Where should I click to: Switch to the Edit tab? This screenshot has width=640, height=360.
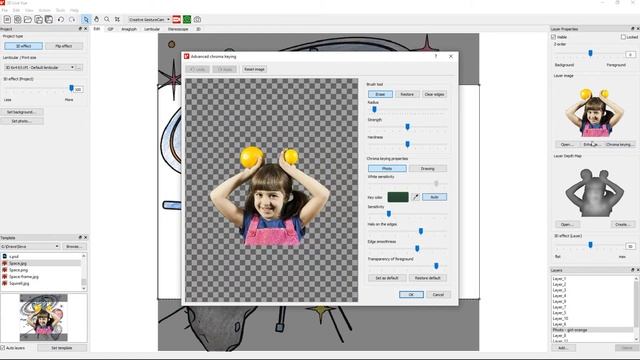pos(97,29)
